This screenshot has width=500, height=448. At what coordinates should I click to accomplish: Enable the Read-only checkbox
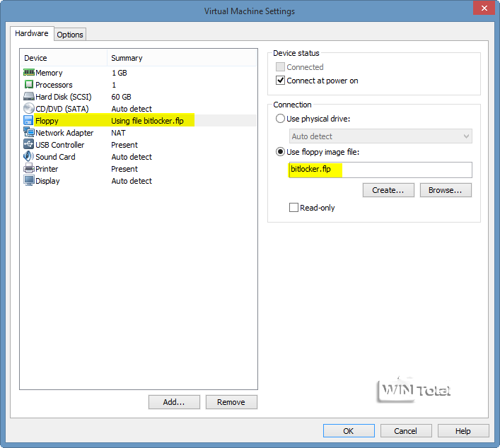tap(293, 208)
